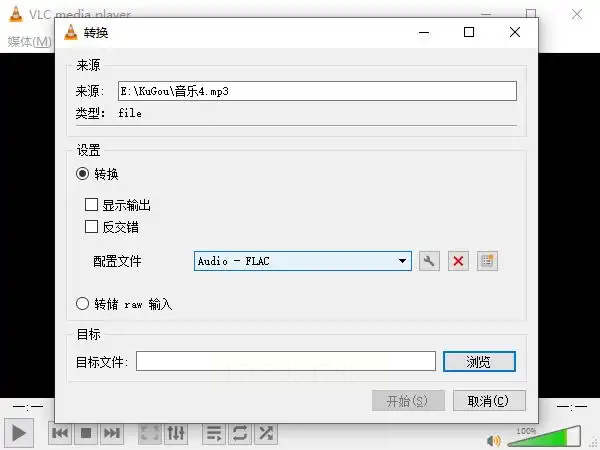Select the 转储 raw 输入 radio button
The width and height of the screenshot is (600, 450).
(82, 304)
